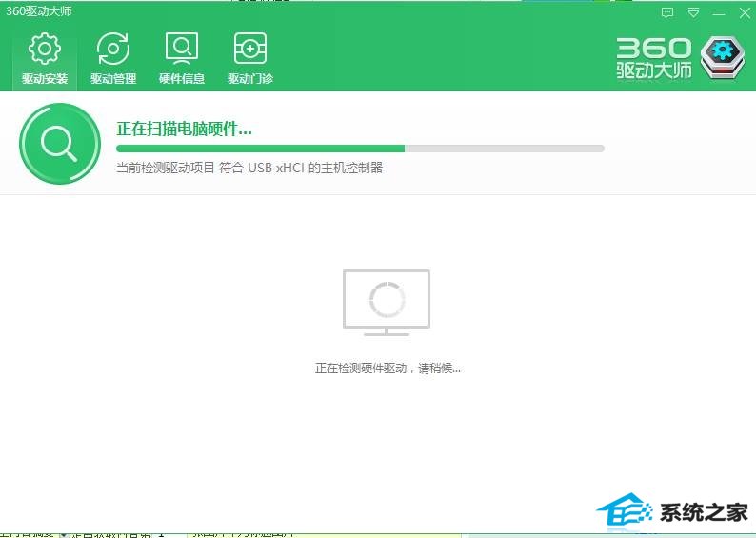Click the monitor loading spinner icon

(x=387, y=302)
